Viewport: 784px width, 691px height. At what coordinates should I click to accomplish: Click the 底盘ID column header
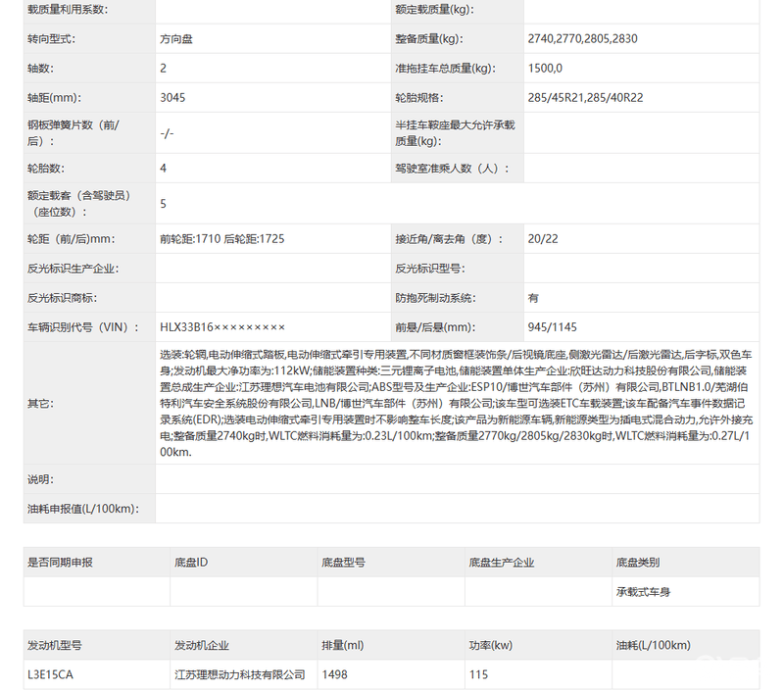[x=191, y=563]
